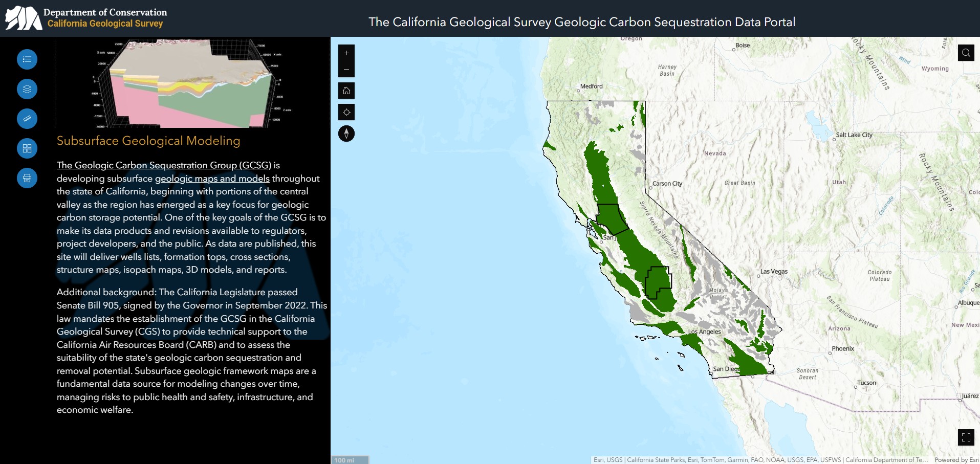Open the Legend list panel
Screen dimensions: 980x464
click(x=27, y=59)
